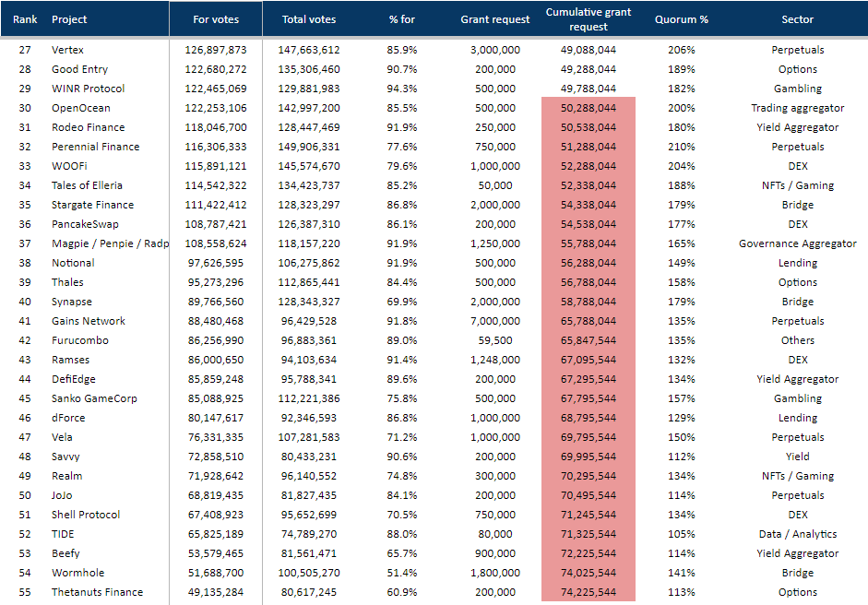Click cumulative grant cell 49,088,044
Viewport: 868px width, 605px height.
click(x=589, y=50)
